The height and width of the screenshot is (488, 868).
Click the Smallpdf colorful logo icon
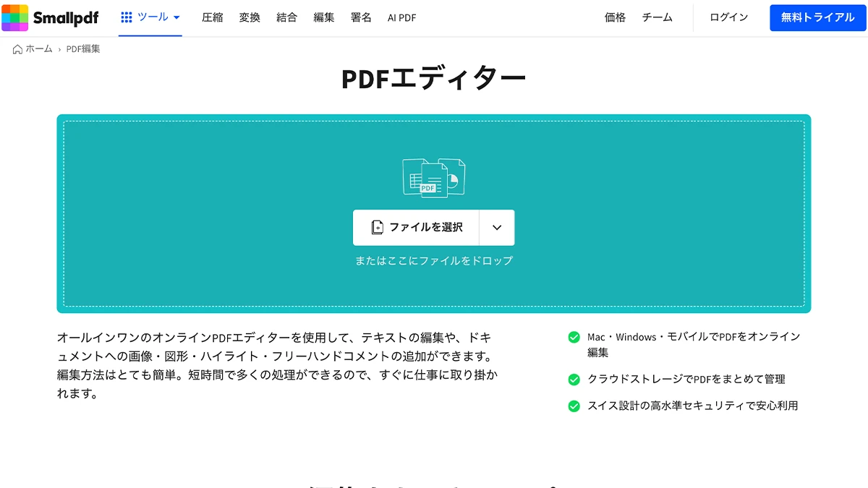point(15,17)
